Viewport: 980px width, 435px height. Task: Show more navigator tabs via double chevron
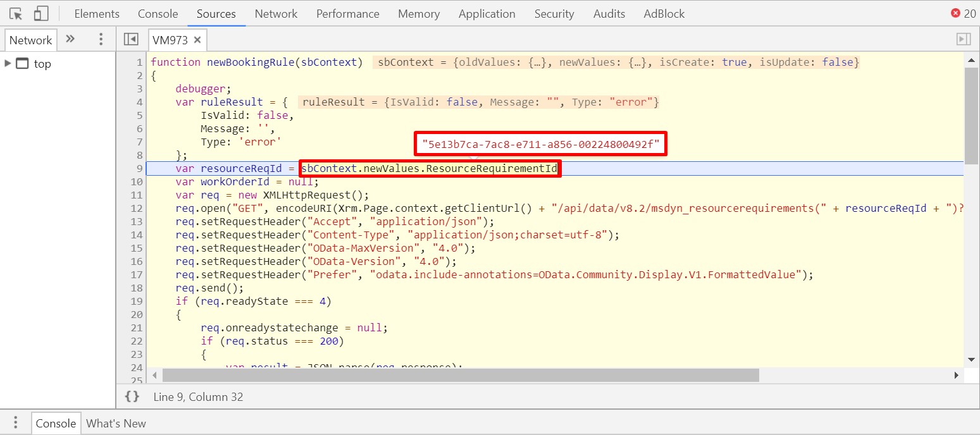[x=70, y=39]
